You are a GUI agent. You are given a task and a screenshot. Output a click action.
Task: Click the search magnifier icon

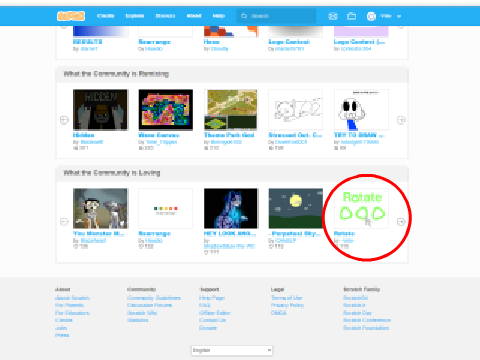[x=244, y=16]
